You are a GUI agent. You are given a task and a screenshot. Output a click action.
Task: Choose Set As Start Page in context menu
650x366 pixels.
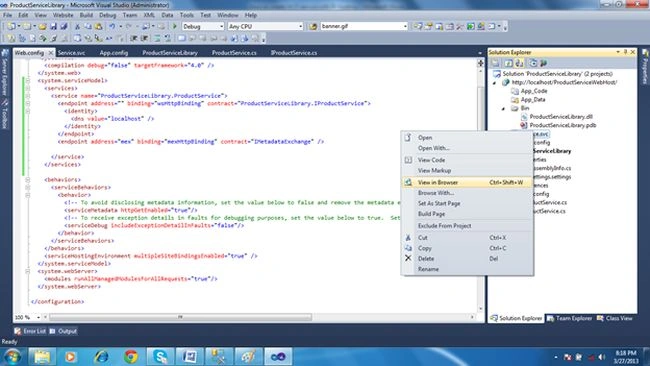pyautogui.click(x=467, y=204)
